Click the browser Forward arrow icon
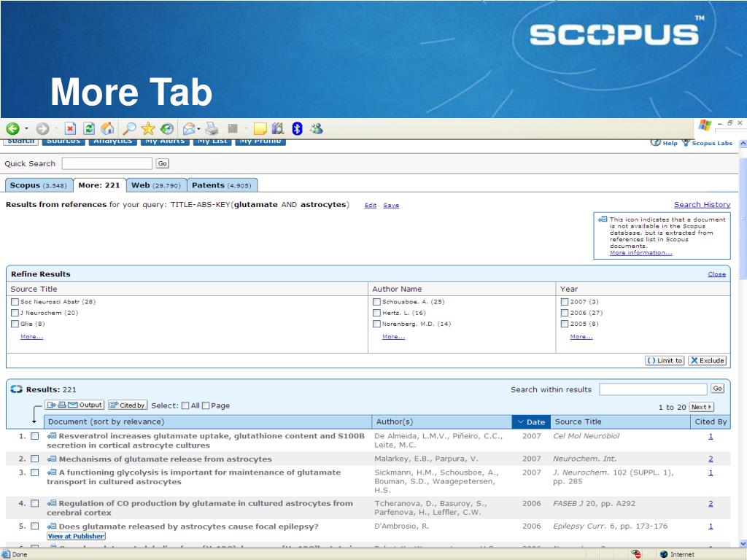747x560 pixels. (x=42, y=128)
